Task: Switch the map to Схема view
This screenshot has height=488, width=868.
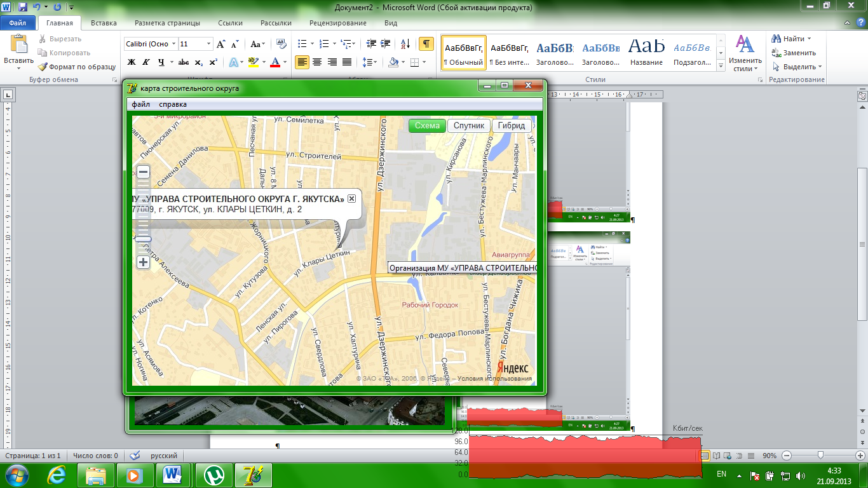Action: click(427, 125)
